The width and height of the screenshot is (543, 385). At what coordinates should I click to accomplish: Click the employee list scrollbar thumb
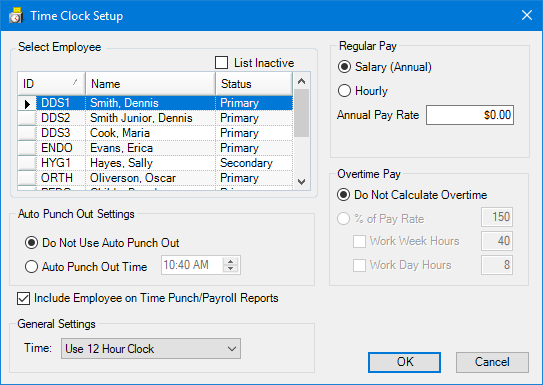[x=302, y=113]
